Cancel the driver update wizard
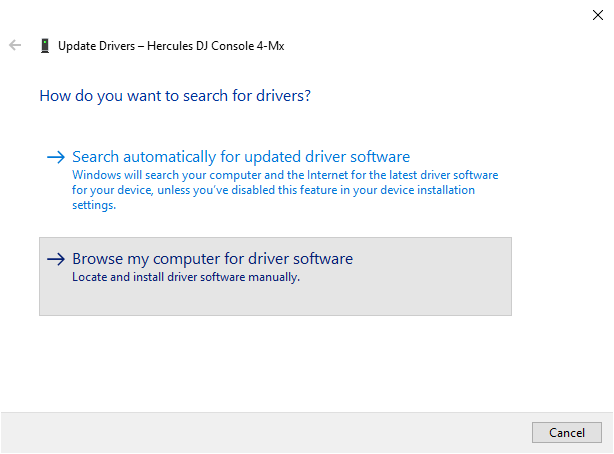 click(x=567, y=432)
